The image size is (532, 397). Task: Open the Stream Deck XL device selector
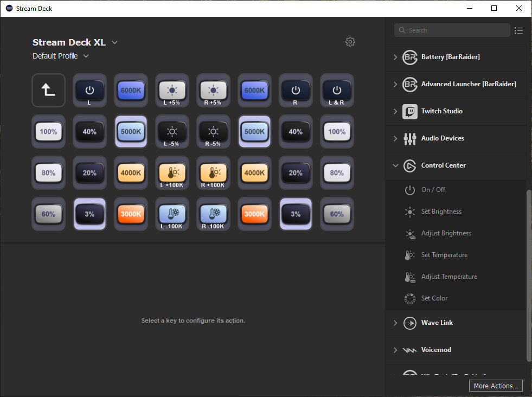coord(75,42)
